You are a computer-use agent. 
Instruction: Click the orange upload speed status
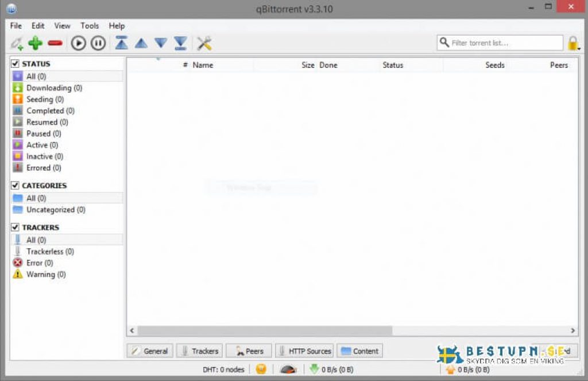468,370
